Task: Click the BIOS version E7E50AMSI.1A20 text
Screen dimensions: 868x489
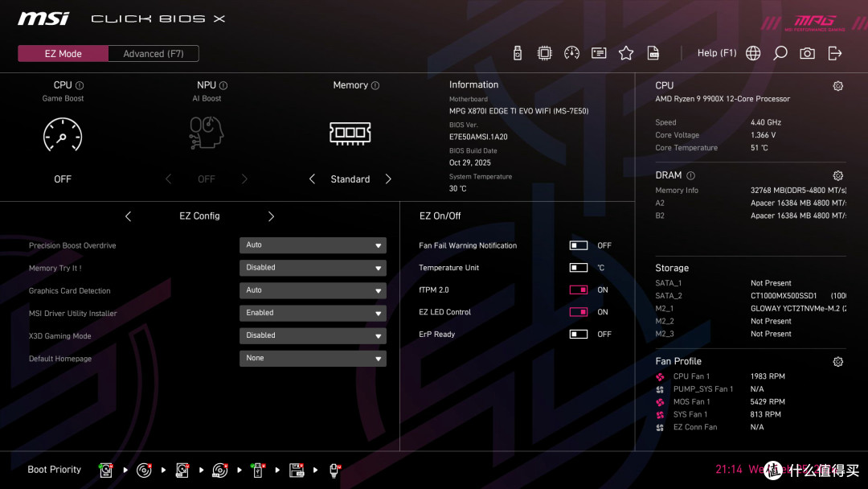Action: coord(478,137)
